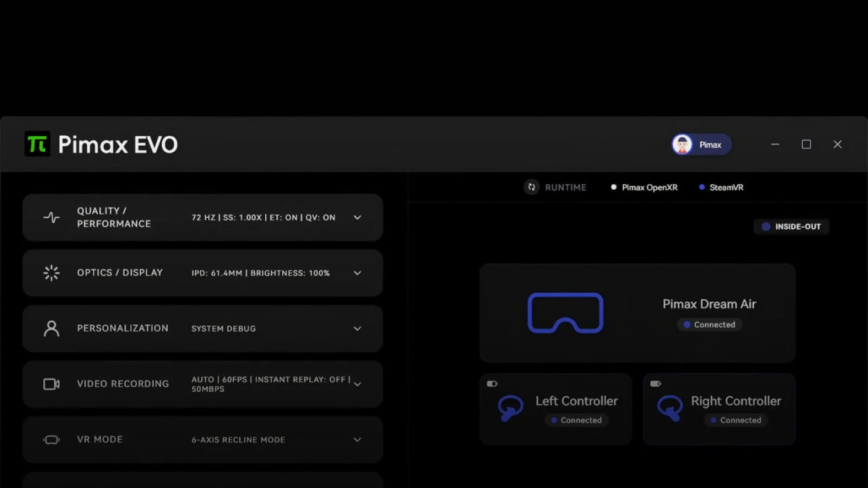868x488 pixels.
Task: Expand the Quality / Performance chevron
Action: (x=357, y=217)
